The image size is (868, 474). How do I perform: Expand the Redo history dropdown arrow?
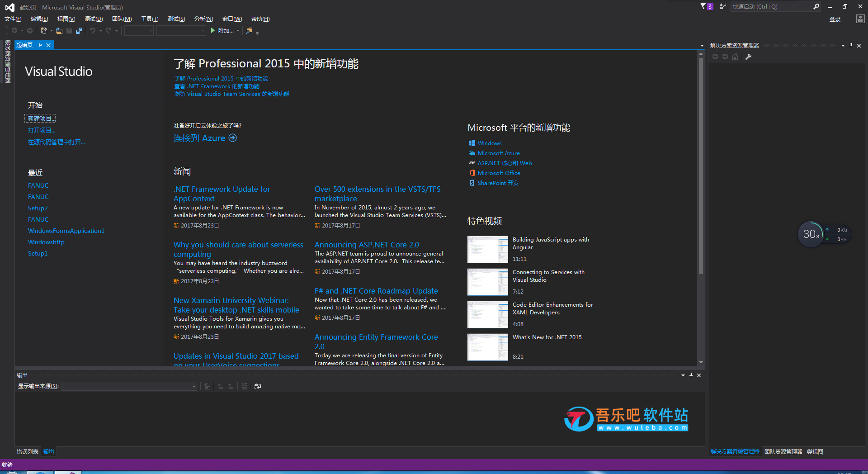[x=117, y=31]
